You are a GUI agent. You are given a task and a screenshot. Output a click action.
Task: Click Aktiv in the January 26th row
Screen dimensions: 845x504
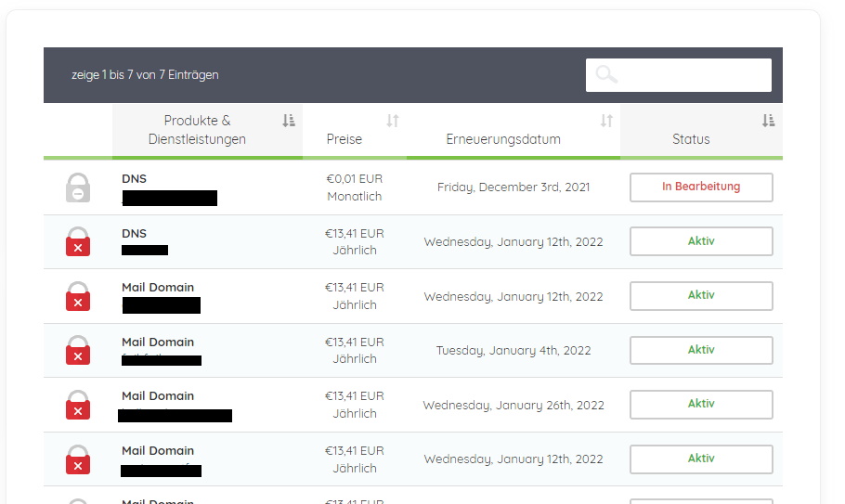point(701,405)
